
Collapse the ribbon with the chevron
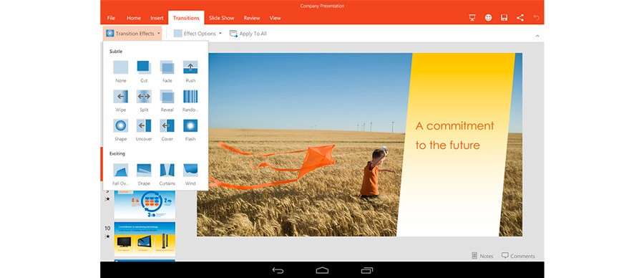(x=537, y=37)
